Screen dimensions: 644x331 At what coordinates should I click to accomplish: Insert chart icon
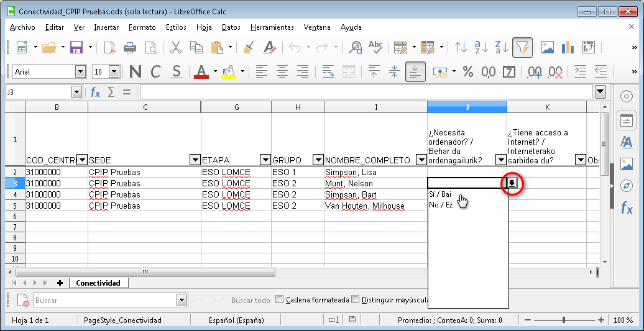tap(568, 48)
